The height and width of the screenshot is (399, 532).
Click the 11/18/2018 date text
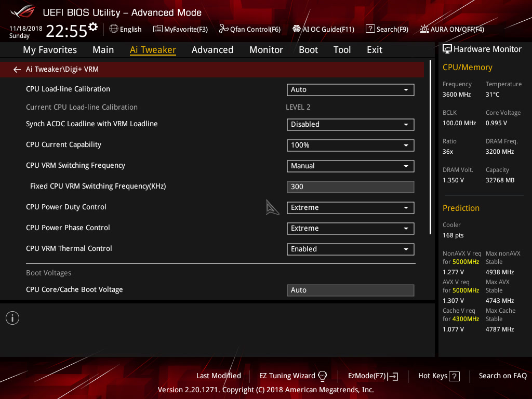point(26,29)
